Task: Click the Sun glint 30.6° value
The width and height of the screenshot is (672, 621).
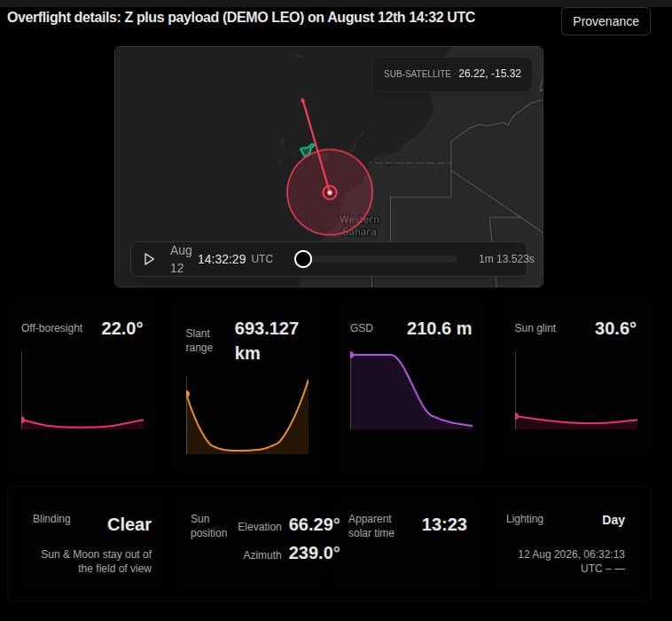Action: point(615,328)
